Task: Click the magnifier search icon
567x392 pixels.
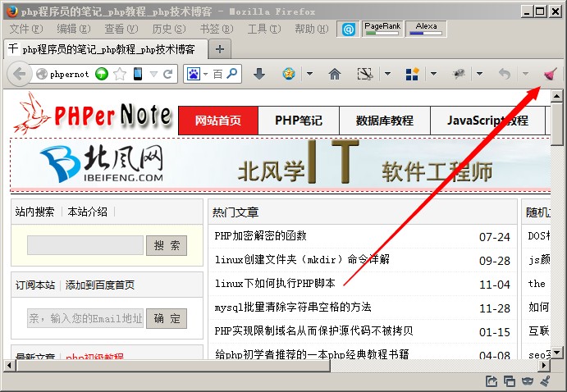Action: coord(232,73)
